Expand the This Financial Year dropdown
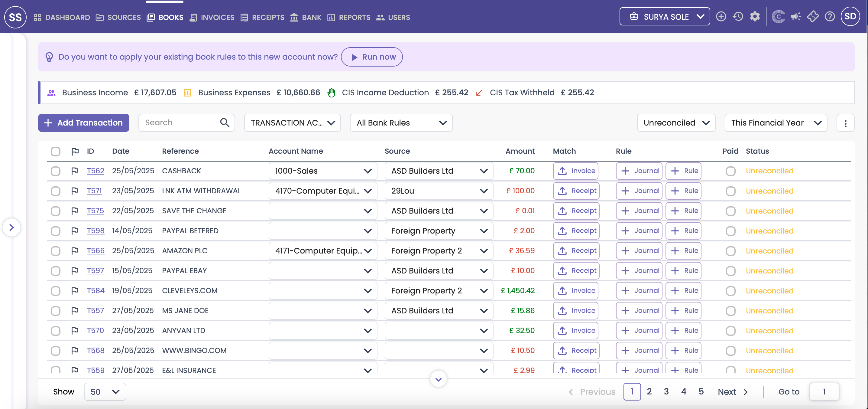The image size is (868, 409). 776,123
